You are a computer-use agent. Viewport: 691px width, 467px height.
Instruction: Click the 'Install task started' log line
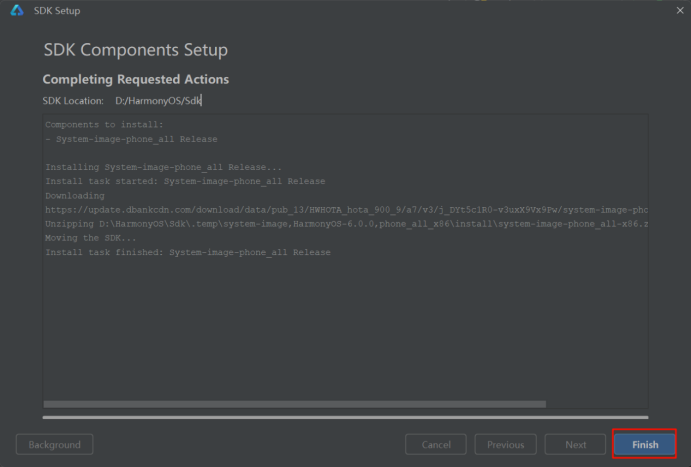click(x=185, y=182)
